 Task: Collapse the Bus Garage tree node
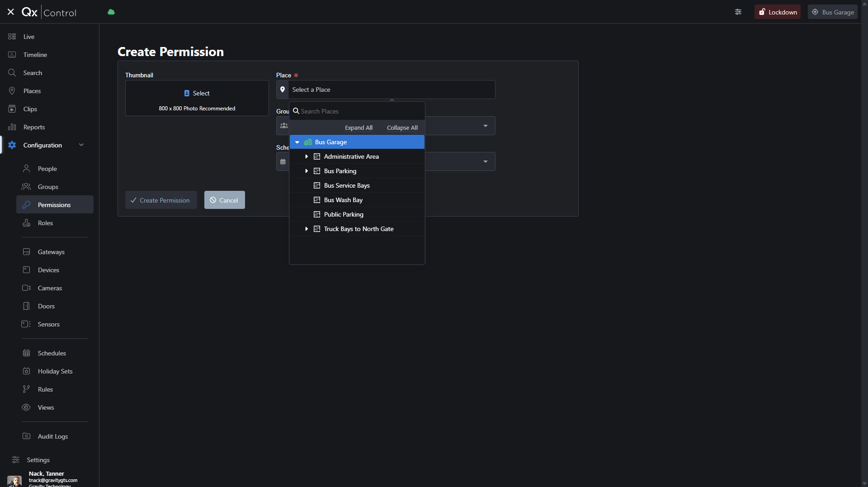(x=297, y=142)
